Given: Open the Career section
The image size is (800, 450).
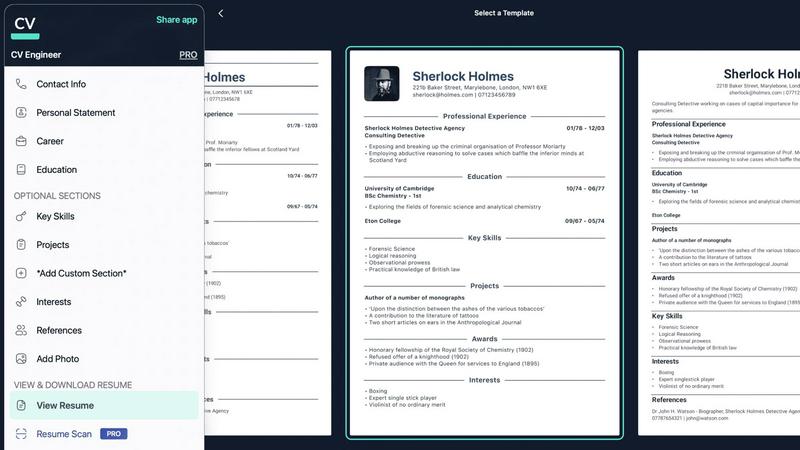Looking at the screenshot, I should (104, 141).
